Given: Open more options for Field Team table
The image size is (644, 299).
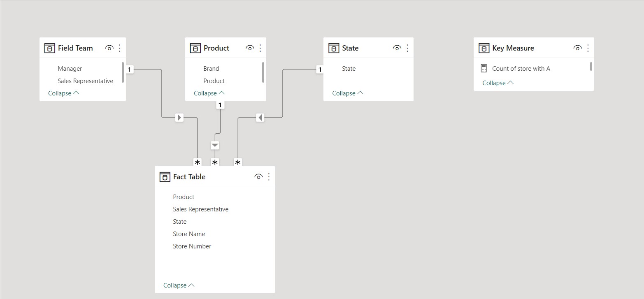Looking at the screenshot, I should pos(120,48).
